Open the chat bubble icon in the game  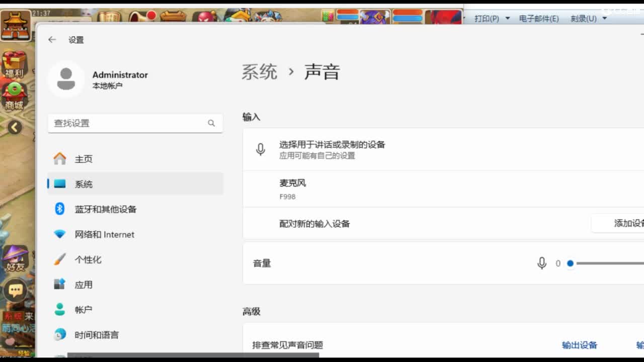(x=15, y=290)
